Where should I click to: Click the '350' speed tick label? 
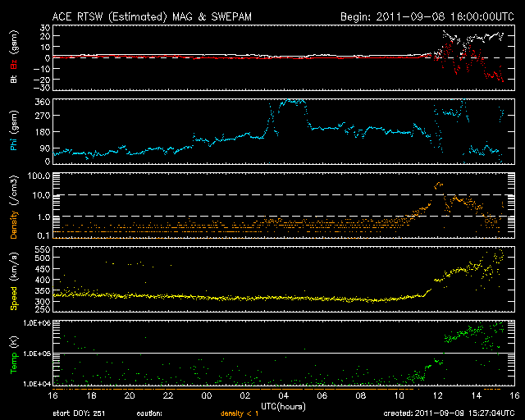tap(43, 291)
